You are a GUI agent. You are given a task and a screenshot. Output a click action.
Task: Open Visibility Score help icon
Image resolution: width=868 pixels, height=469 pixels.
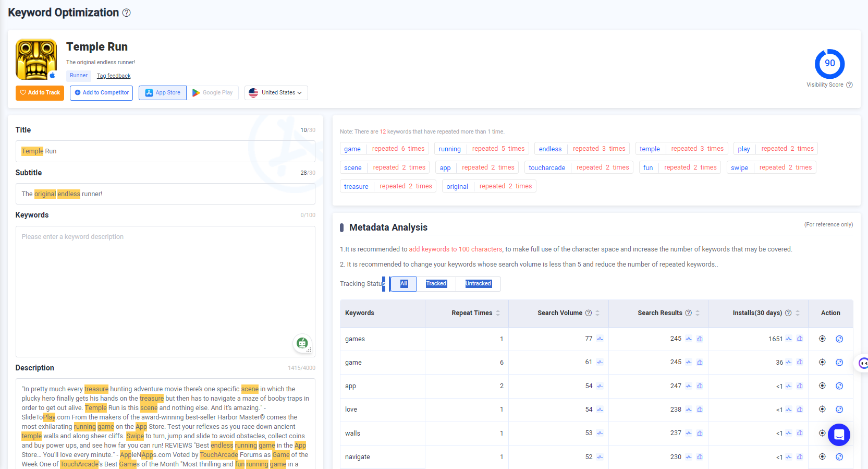coord(849,85)
